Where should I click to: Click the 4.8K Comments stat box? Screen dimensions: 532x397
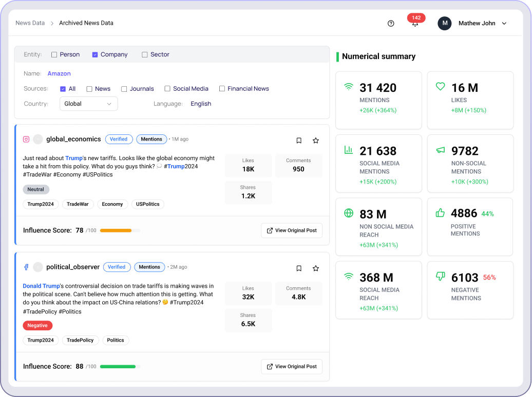298,293
